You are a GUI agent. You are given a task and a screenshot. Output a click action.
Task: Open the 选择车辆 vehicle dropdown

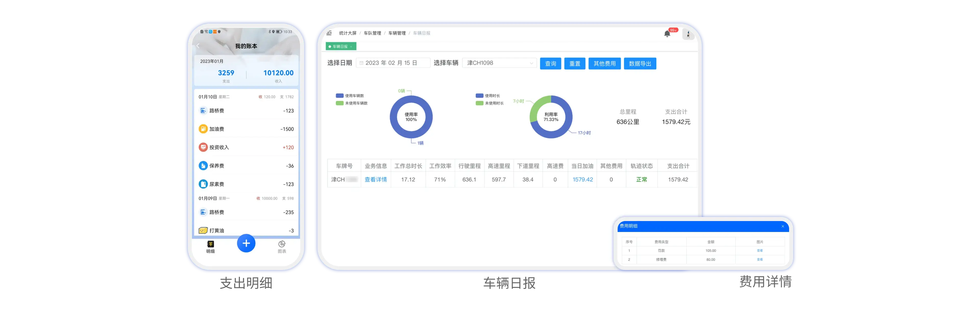pyautogui.click(x=499, y=63)
